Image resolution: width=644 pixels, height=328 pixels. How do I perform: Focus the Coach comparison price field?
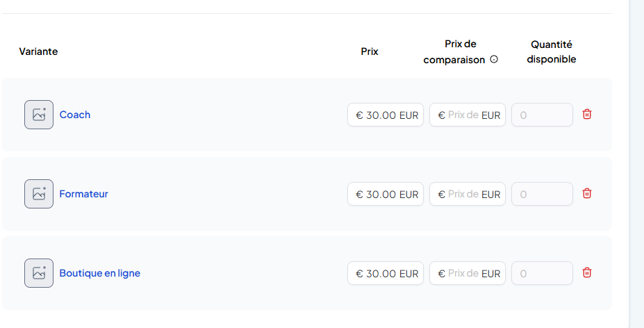(467, 115)
